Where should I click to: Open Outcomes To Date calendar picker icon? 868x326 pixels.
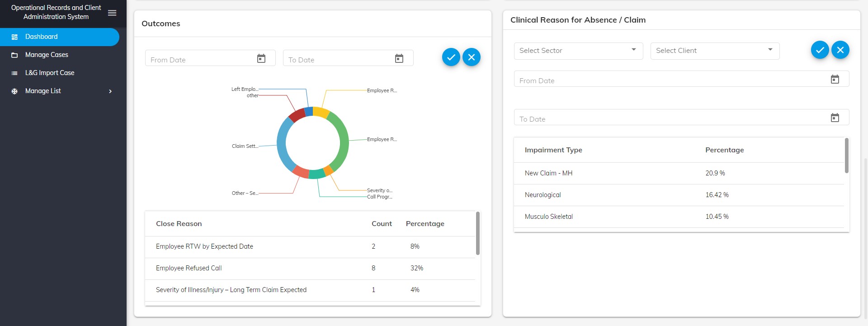click(399, 58)
